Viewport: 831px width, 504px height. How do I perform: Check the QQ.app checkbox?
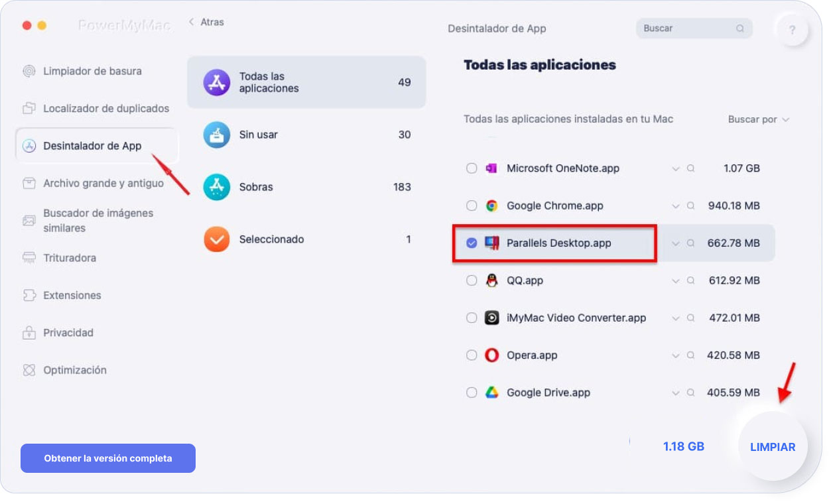(472, 281)
